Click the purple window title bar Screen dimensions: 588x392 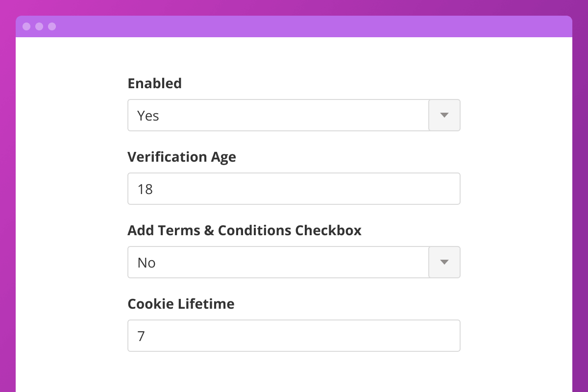tap(294, 26)
